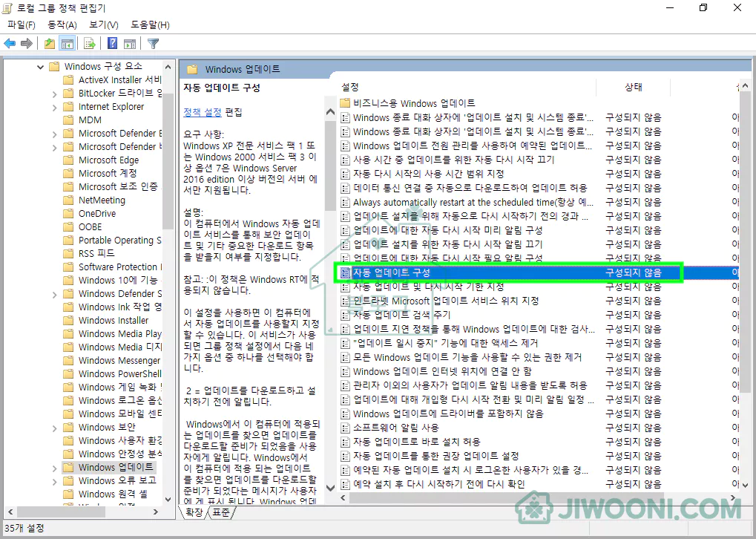756x539 pixels.
Task: Click the 정책 설정 link
Action: click(203, 112)
